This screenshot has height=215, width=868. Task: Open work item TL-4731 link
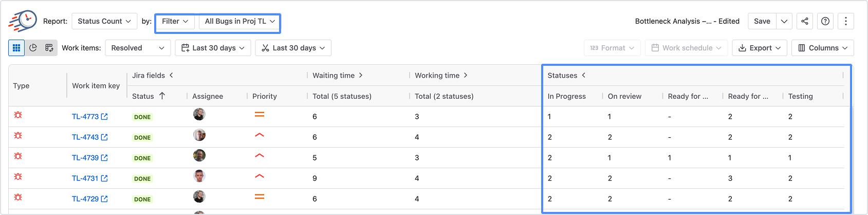click(x=90, y=178)
